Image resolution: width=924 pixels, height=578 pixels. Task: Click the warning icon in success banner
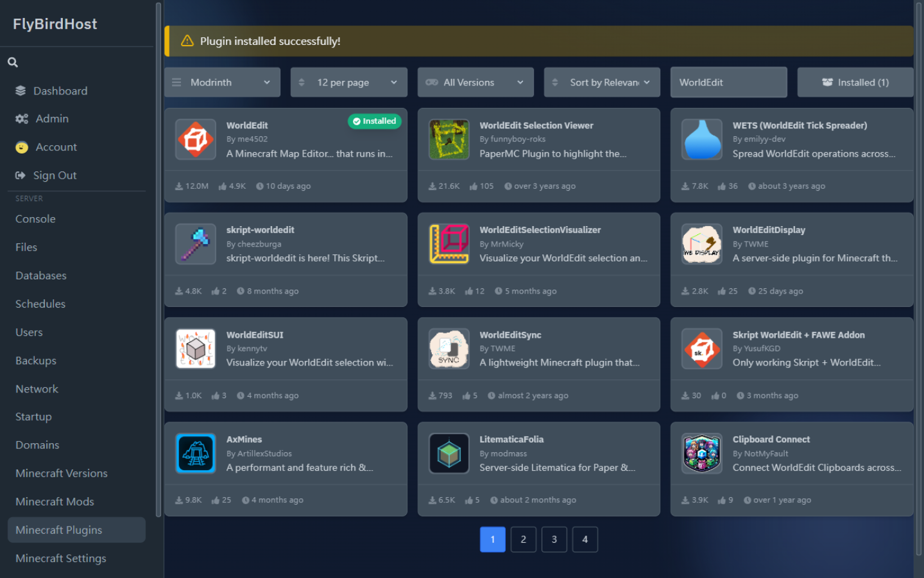[187, 41]
